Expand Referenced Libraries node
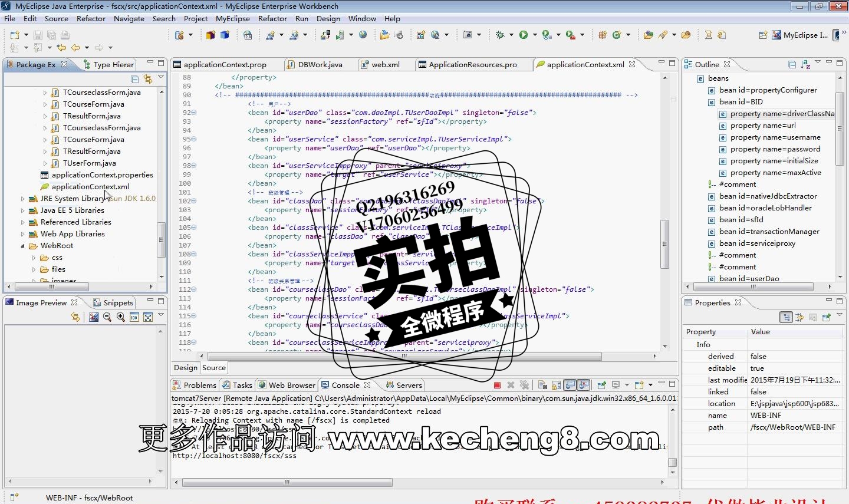The width and height of the screenshot is (849, 504). 23,222
